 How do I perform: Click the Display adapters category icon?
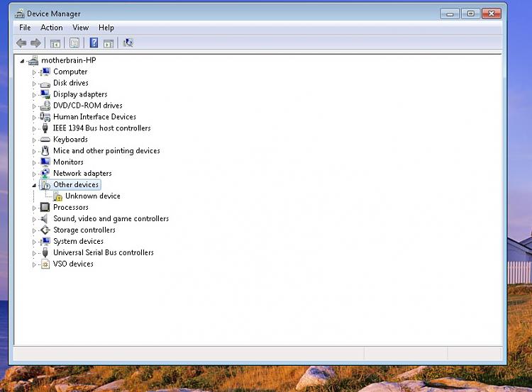click(45, 94)
